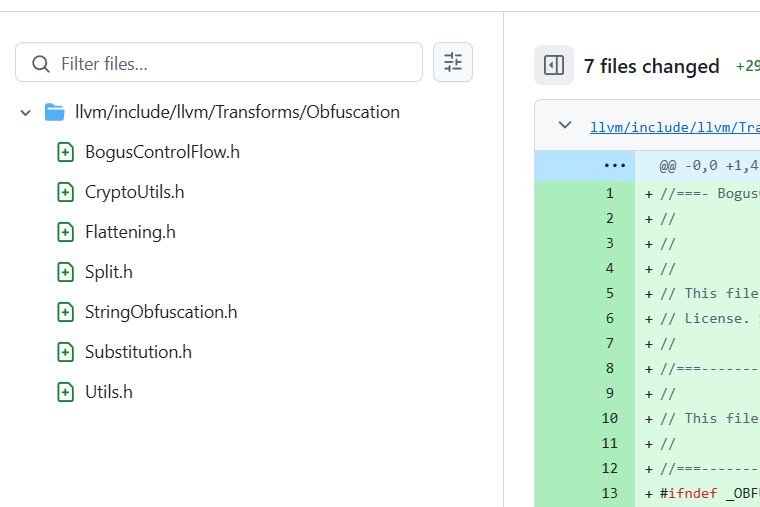
Task: Click the This file comment on line 5
Action: click(x=710, y=293)
